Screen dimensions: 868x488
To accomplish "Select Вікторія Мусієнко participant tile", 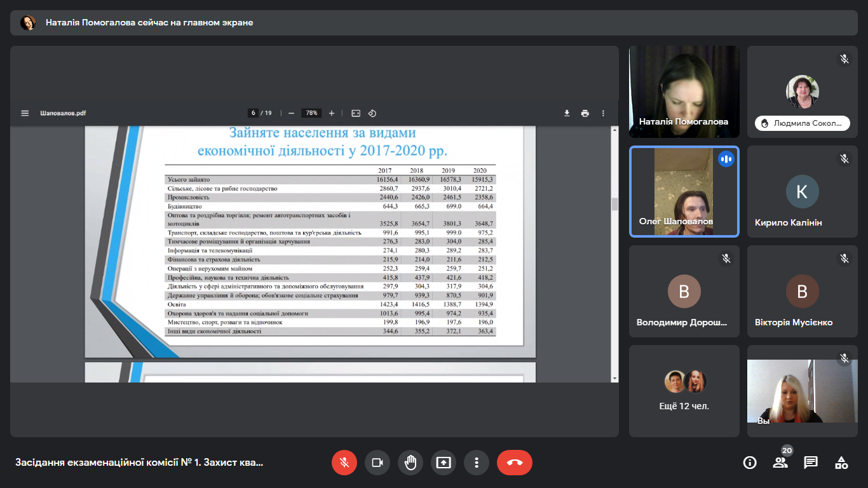I will point(803,291).
